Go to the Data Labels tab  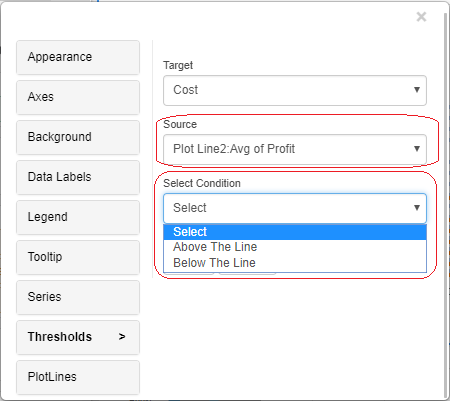click(x=78, y=177)
